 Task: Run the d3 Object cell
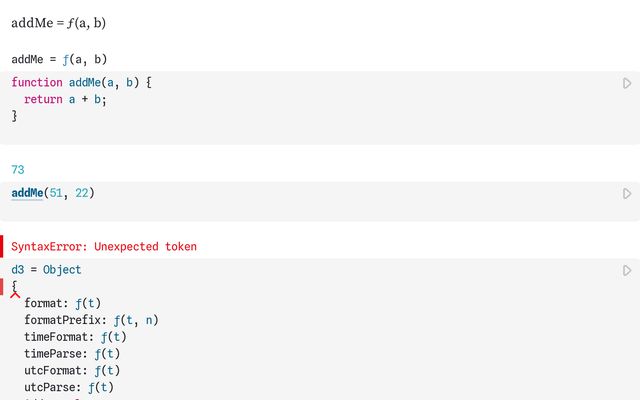(627, 270)
